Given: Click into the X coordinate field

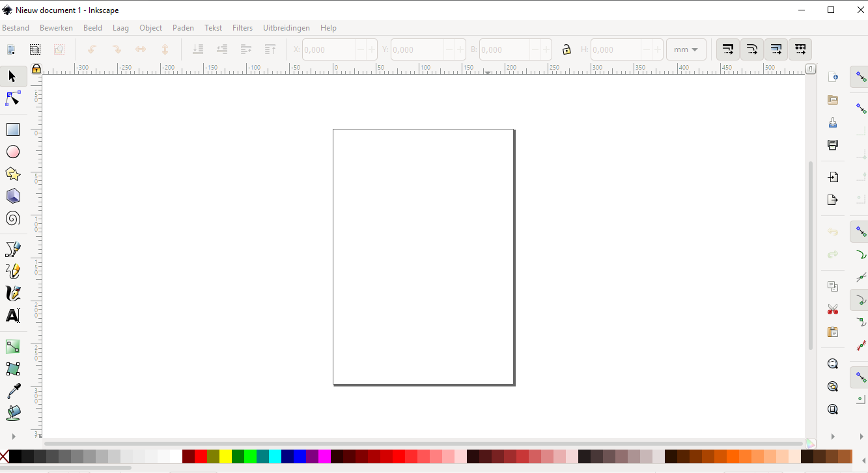Looking at the screenshot, I should pos(329,49).
